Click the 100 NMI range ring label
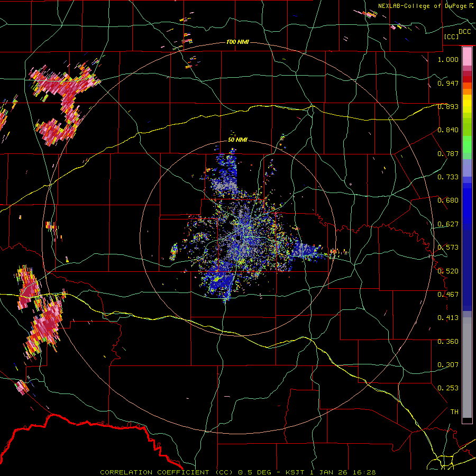The image size is (476, 476). [237, 42]
